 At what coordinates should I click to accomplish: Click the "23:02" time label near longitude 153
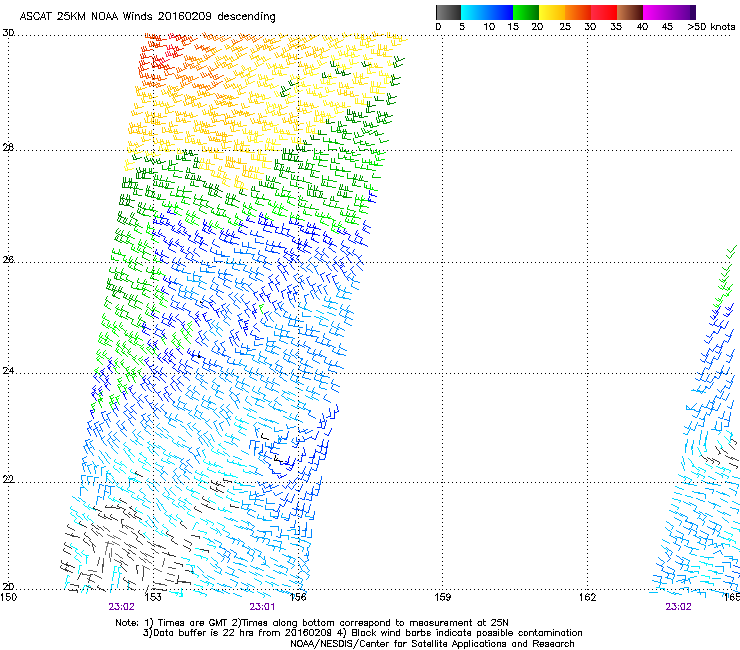point(121,607)
